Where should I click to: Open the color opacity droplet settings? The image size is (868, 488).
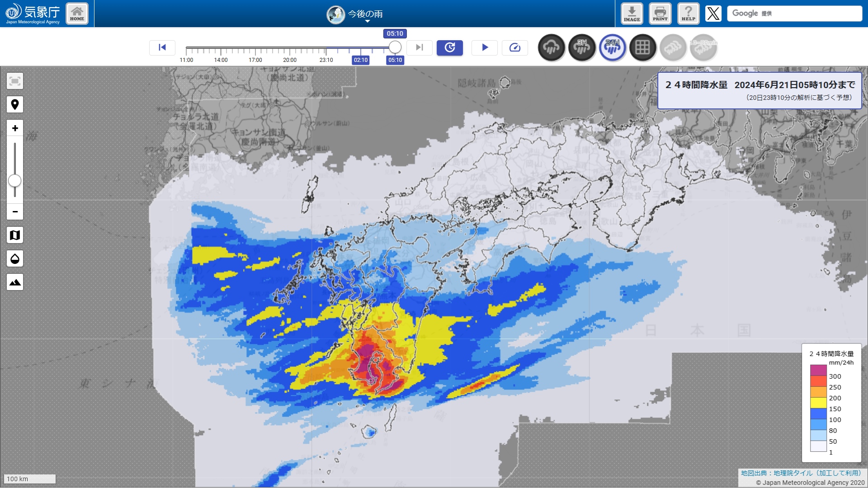[x=15, y=259]
